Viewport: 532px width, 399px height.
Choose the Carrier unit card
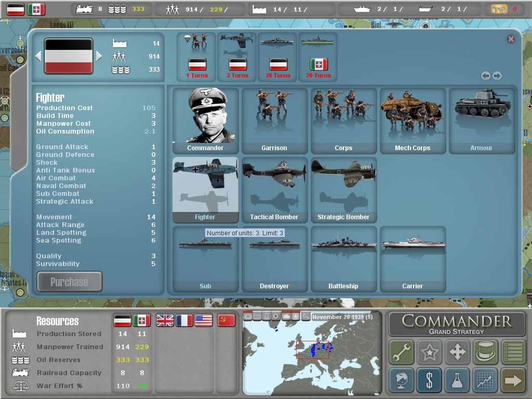pos(413,259)
